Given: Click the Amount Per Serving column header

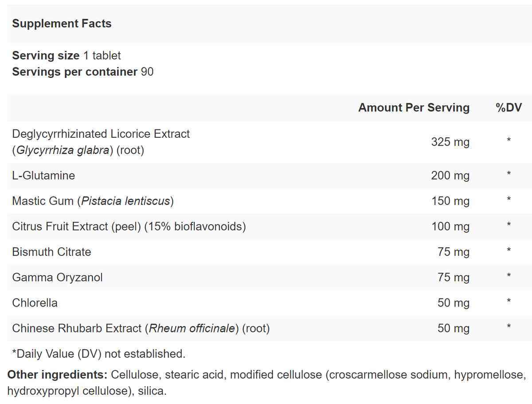Looking at the screenshot, I should click(413, 108).
